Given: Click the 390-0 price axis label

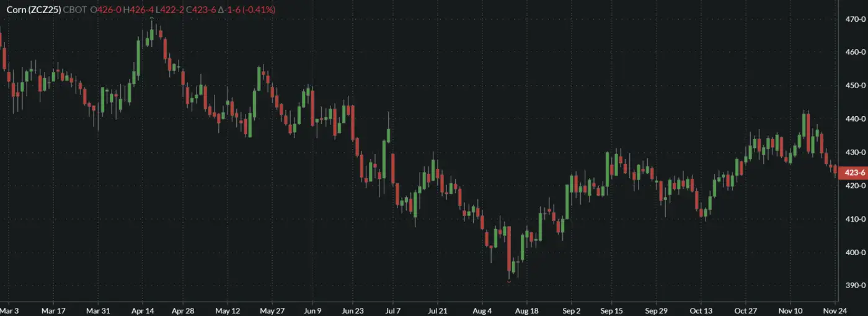Looking at the screenshot, I should click(854, 286).
